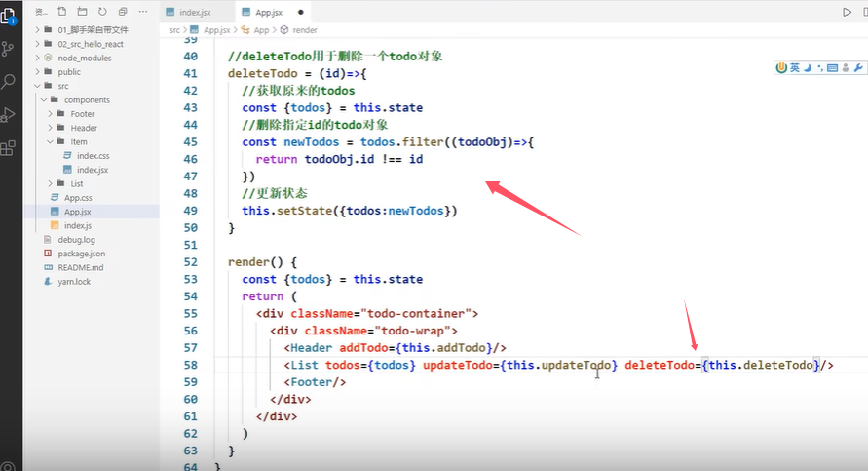Viewport: 868px width, 471px height.
Task: Click "newTodos" declaration on line 45
Action: coord(311,141)
